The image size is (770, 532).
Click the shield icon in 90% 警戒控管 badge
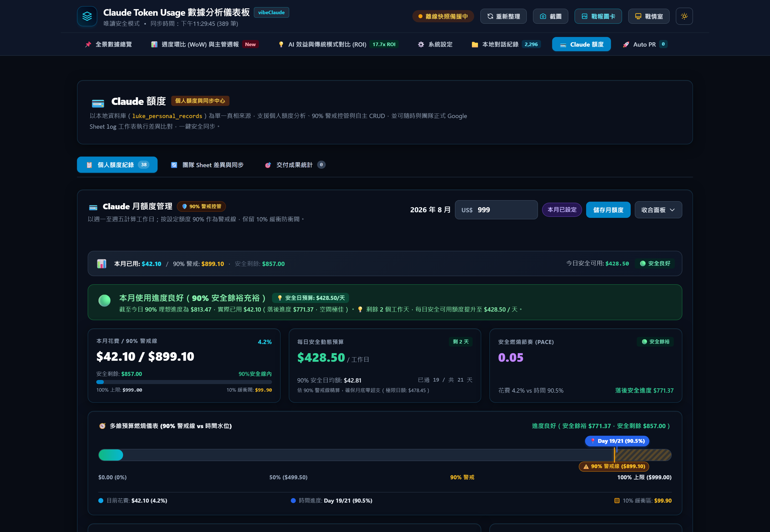tap(184, 206)
